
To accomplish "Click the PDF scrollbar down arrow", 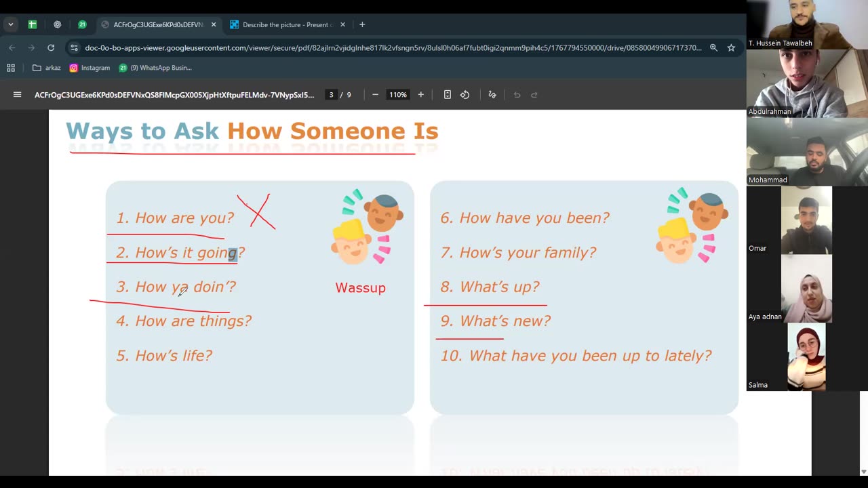I will click(x=863, y=472).
